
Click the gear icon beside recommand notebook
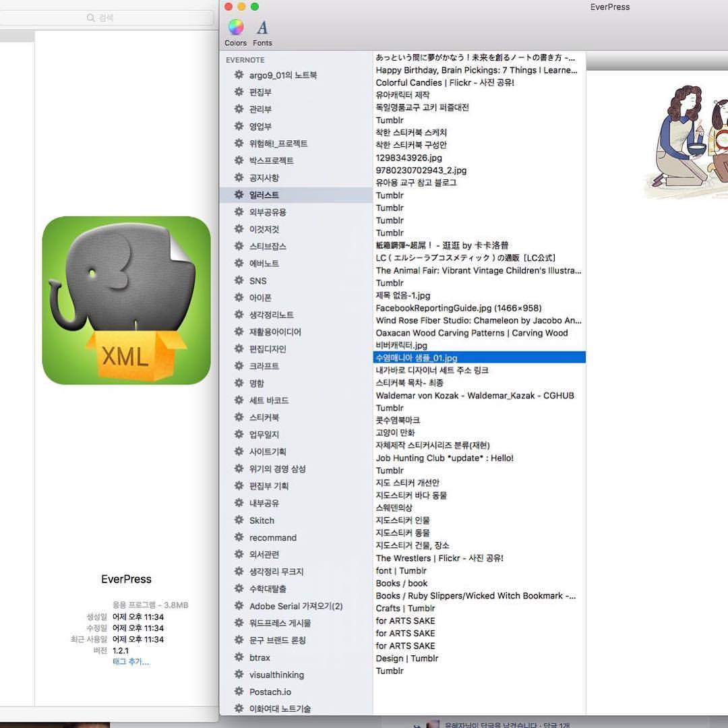(x=239, y=537)
